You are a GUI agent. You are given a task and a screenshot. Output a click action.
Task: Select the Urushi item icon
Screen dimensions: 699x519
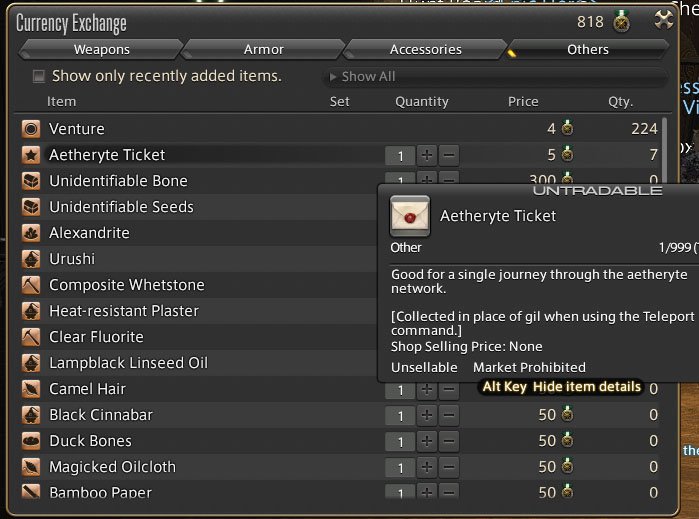(x=31, y=259)
